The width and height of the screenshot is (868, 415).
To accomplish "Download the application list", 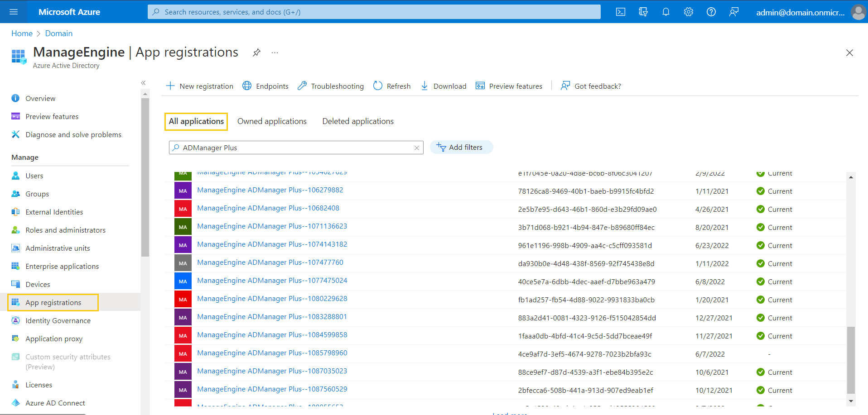I will 443,86.
